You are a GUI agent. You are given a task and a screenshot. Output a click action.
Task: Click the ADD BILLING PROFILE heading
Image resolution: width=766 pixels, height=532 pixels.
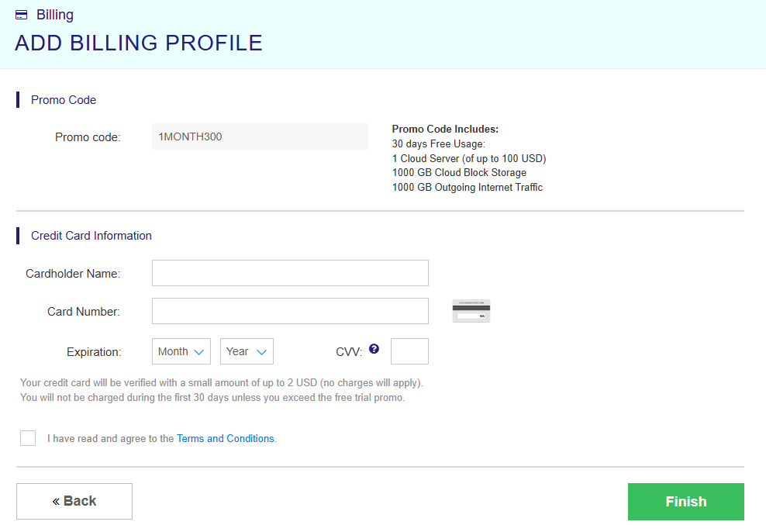click(x=139, y=43)
